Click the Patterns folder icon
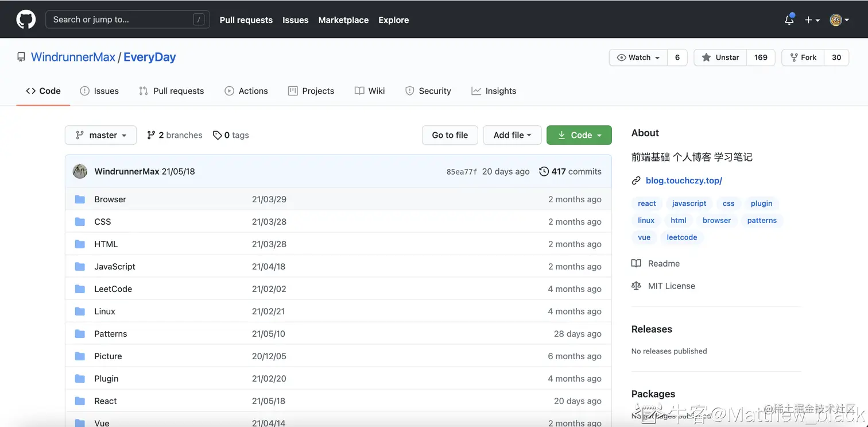 click(80, 334)
